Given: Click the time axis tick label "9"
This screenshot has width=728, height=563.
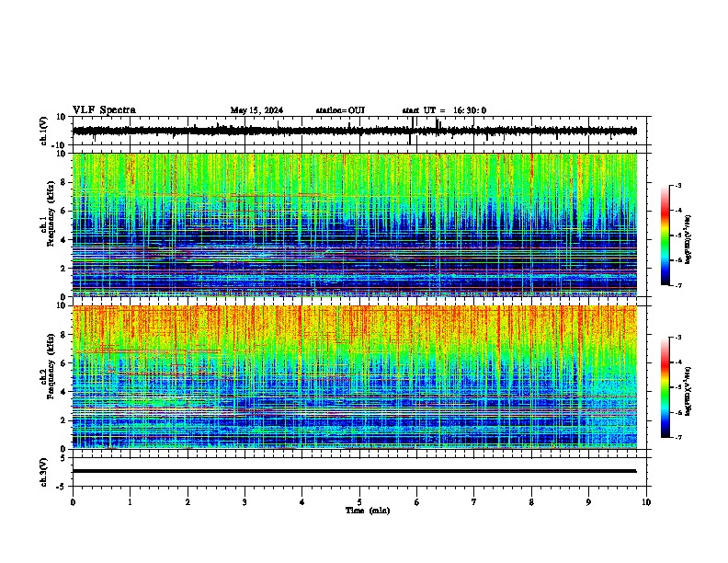Looking at the screenshot, I should click(588, 502).
